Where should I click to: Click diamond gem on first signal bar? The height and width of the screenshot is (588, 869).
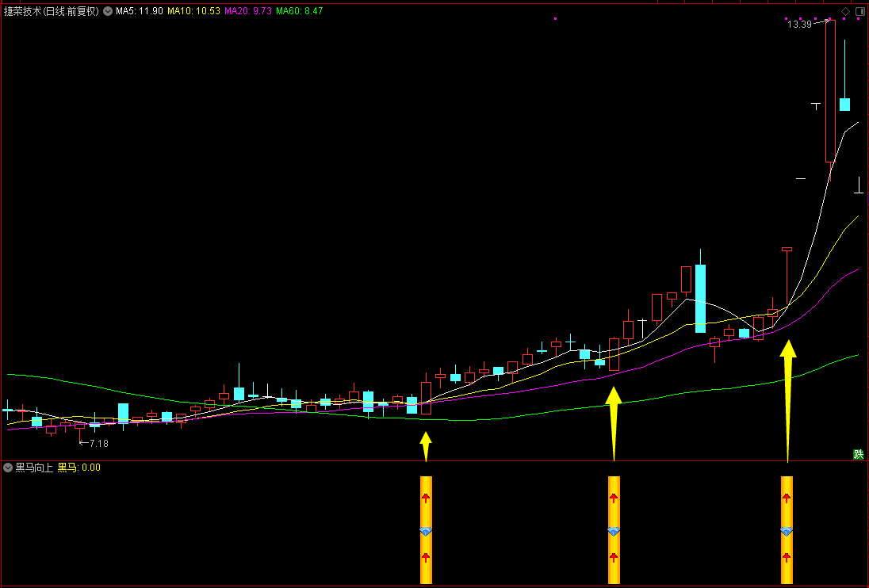click(426, 532)
